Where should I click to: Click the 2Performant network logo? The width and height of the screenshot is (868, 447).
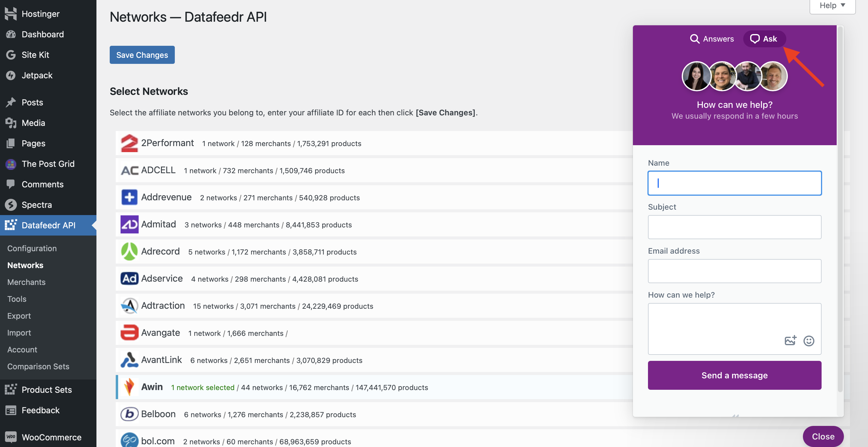pos(129,143)
